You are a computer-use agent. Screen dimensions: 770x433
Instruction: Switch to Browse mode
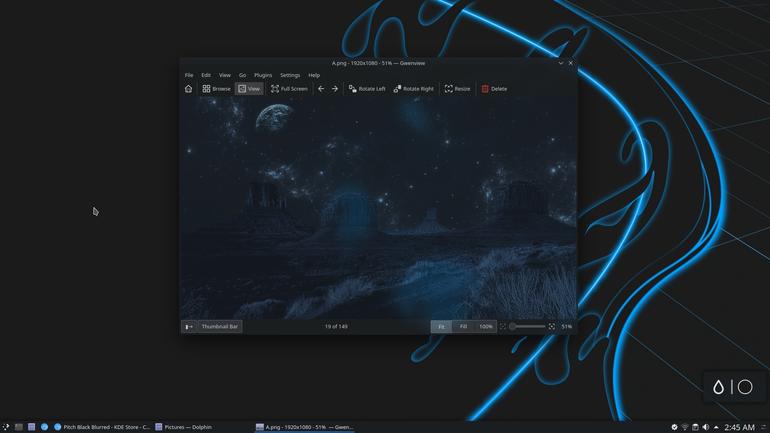[x=217, y=89]
